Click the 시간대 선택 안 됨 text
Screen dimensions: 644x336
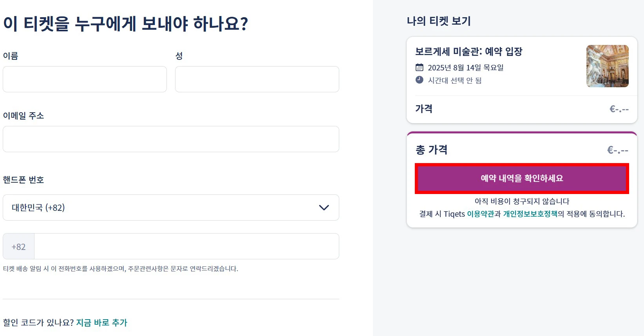[x=454, y=80]
